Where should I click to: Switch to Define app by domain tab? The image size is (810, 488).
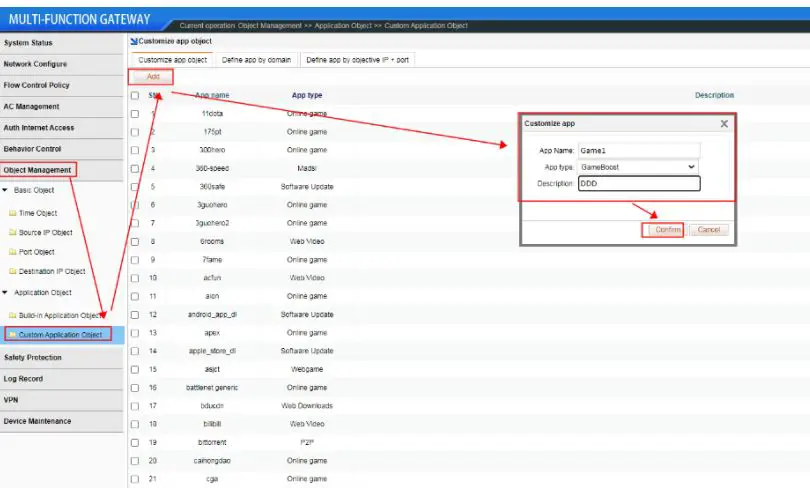pyautogui.click(x=256, y=60)
